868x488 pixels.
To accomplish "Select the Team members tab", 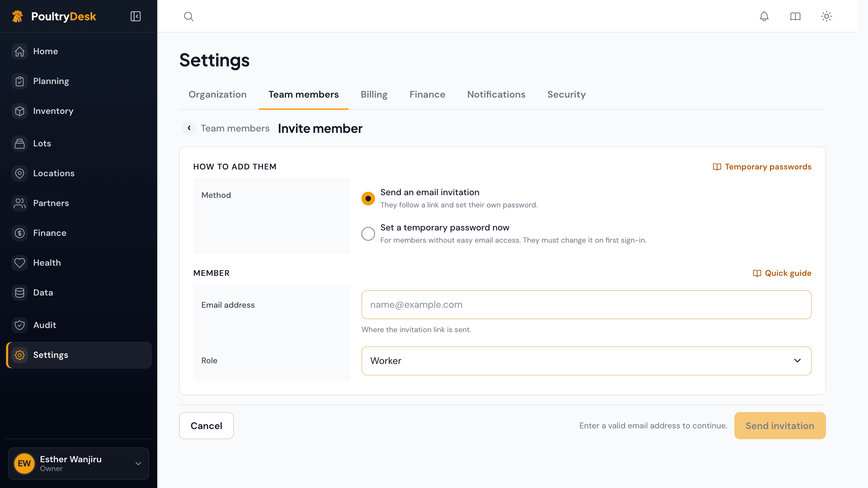I will coord(303,95).
